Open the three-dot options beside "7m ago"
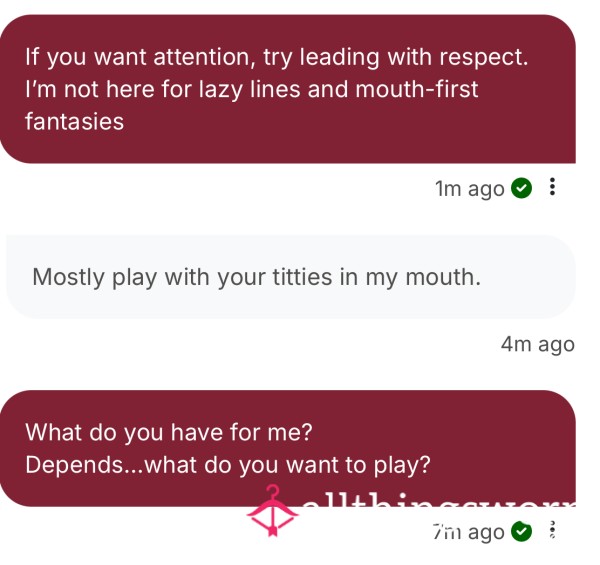Image resolution: width=600 pixels, height=565 pixels. tap(552, 530)
